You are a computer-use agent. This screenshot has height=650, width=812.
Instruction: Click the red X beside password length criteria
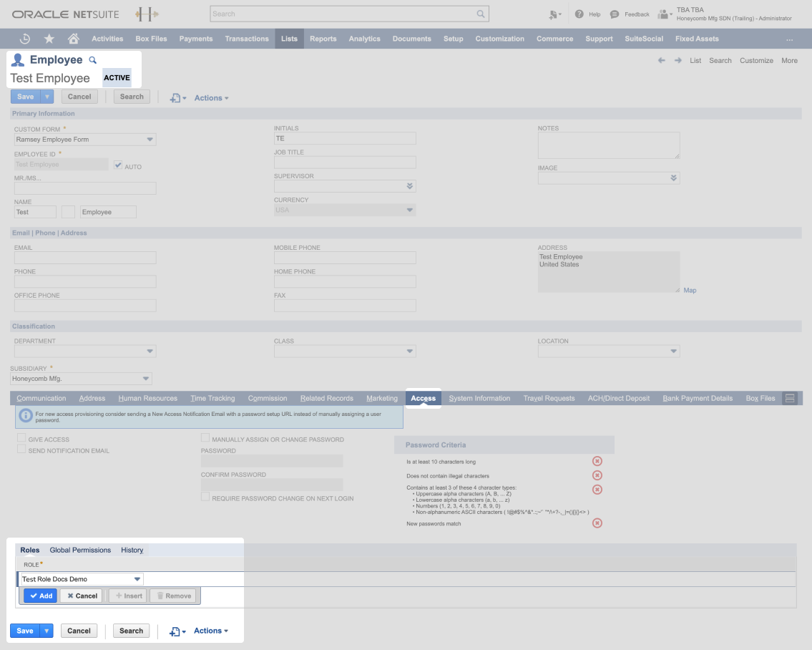[597, 460]
